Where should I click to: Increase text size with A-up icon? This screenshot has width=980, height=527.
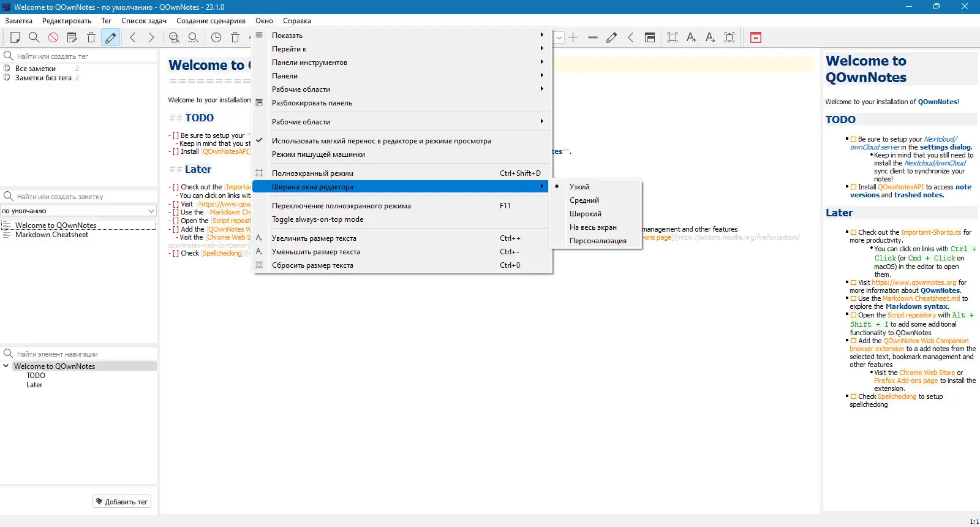pyautogui.click(x=692, y=37)
